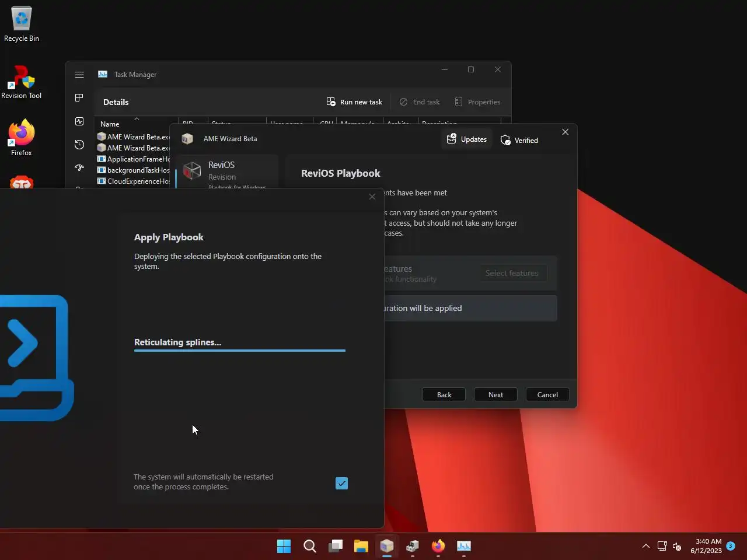Click Back in AME Wizard
The height and width of the screenshot is (560, 747).
(x=444, y=395)
